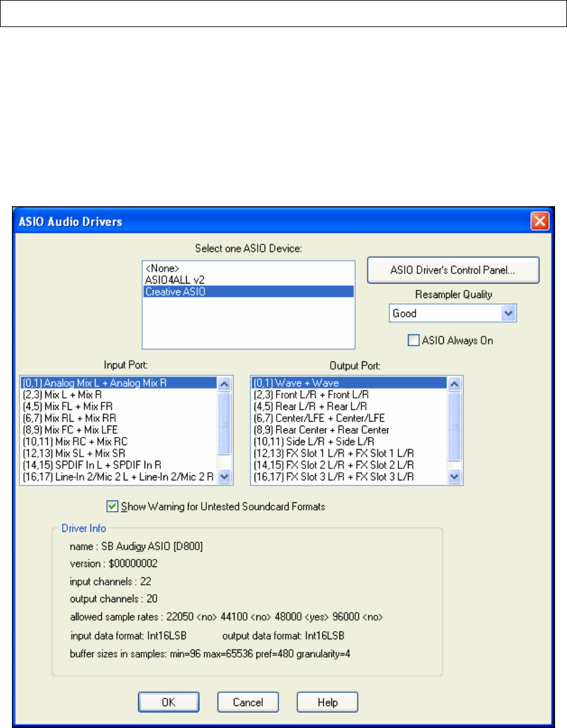This screenshot has width=567, height=728.
Task: Open ASIO Driver's Control Panel
Action: [x=453, y=270]
